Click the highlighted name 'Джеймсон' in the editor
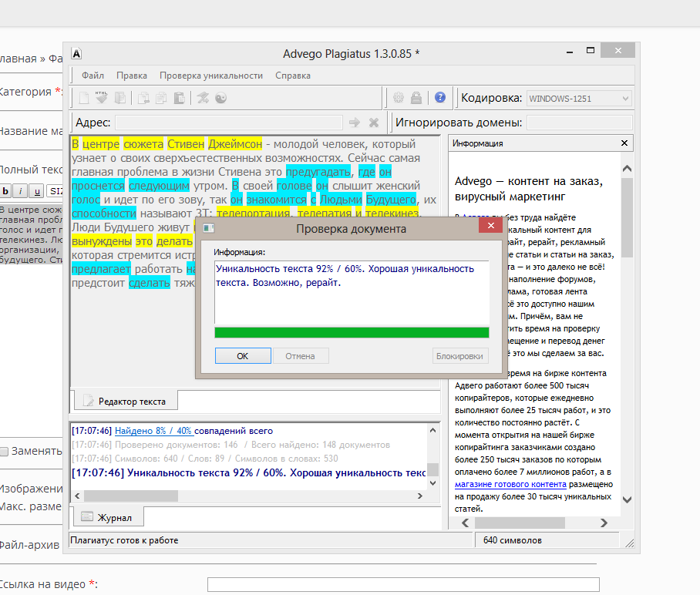The image size is (700, 595). click(x=235, y=144)
